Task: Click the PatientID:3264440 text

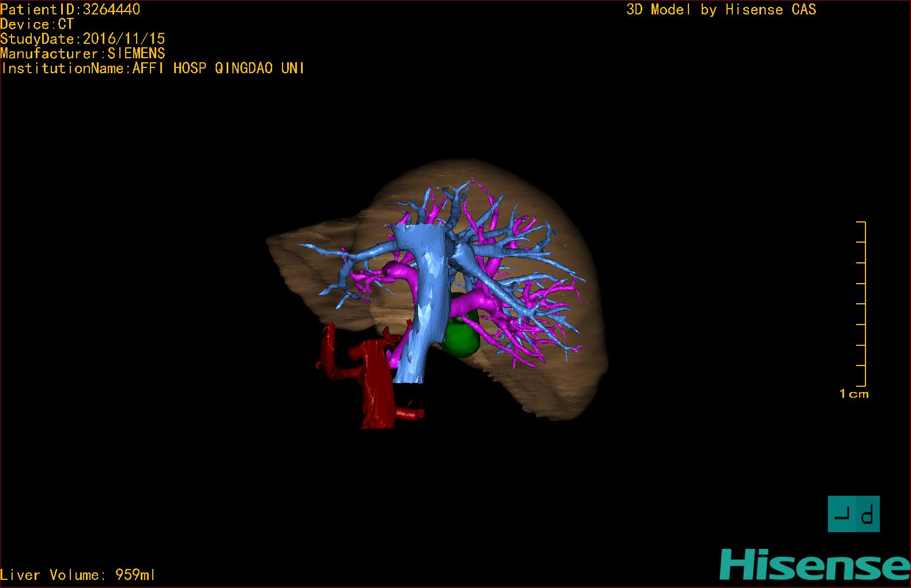Action: (x=70, y=9)
